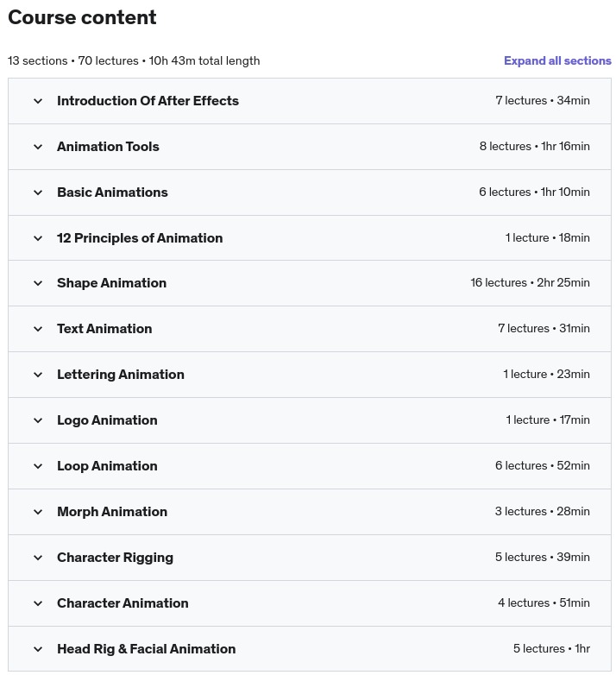Click Expand all sections link
This screenshot has height=675, width=616.
[x=557, y=61]
